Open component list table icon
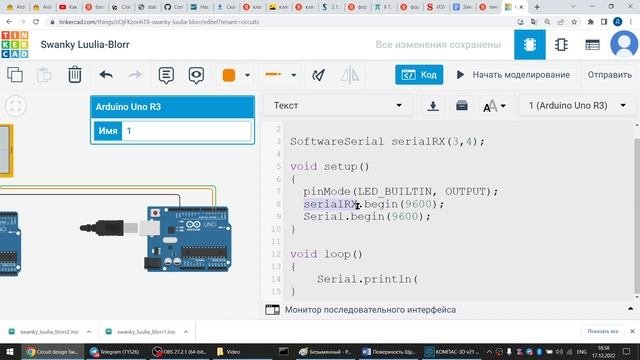 [592, 45]
